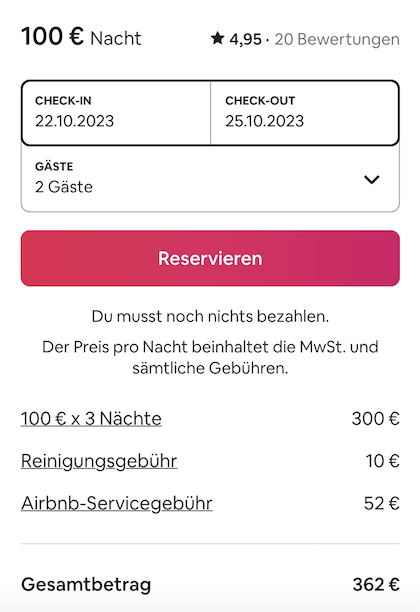Screen dimensions: 420x612
Task: Click the 100 € Nacht price heading
Action: tap(81, 37)
